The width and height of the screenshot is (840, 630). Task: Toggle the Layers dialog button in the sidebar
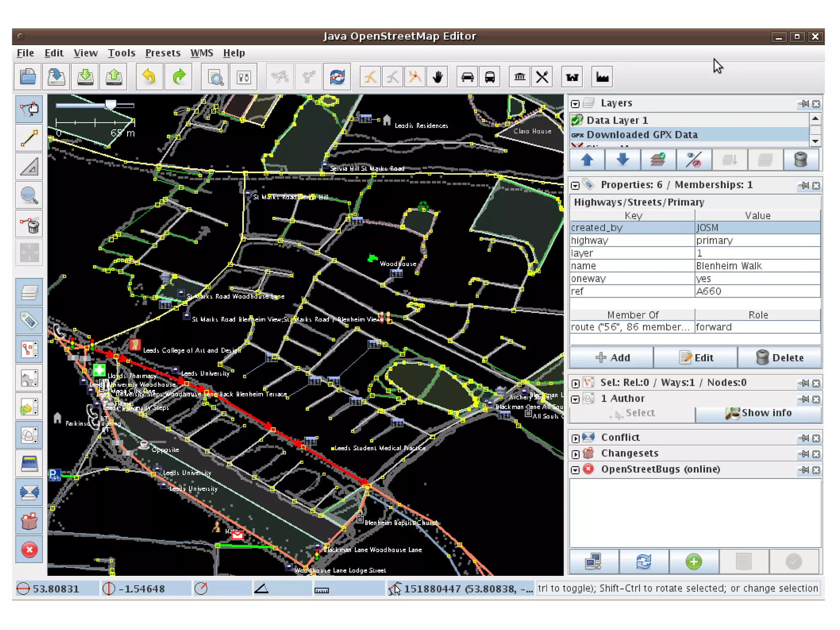29,292
